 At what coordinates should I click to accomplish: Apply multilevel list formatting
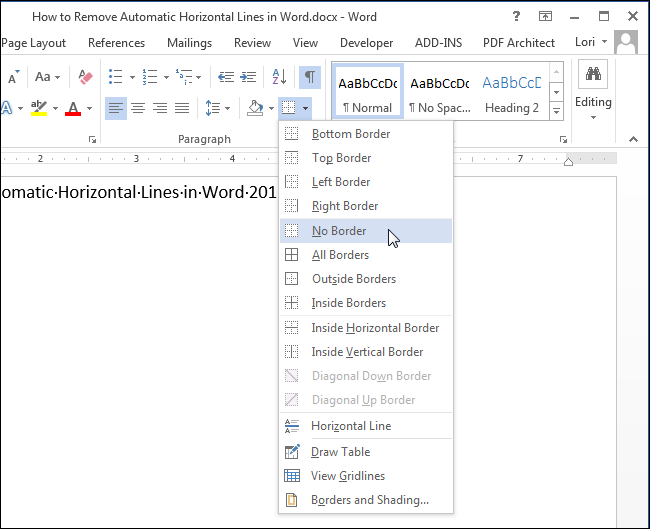click(x=184, y=77)
